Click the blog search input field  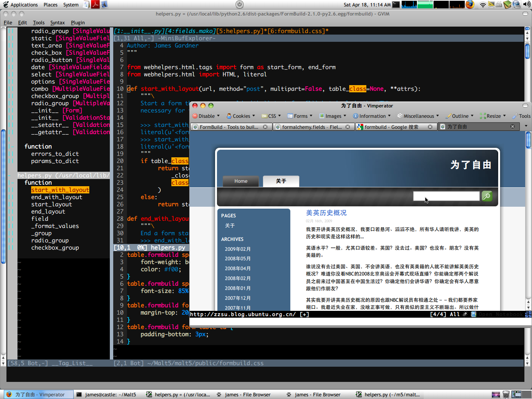(x=446, y=196)
